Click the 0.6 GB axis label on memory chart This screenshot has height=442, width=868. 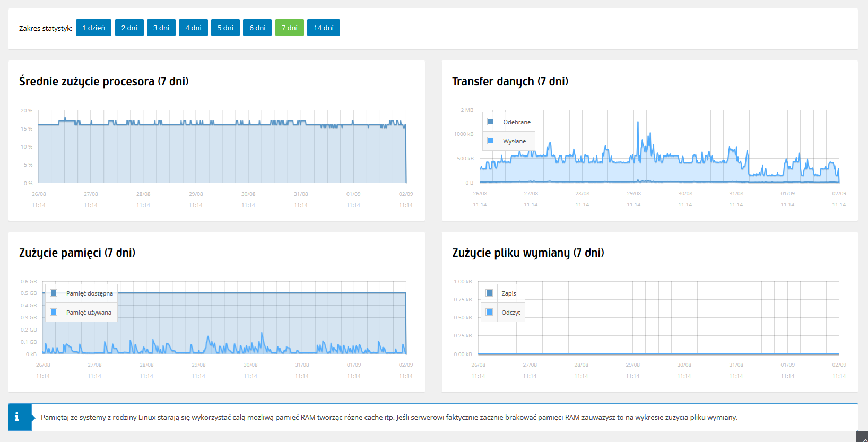29,282
